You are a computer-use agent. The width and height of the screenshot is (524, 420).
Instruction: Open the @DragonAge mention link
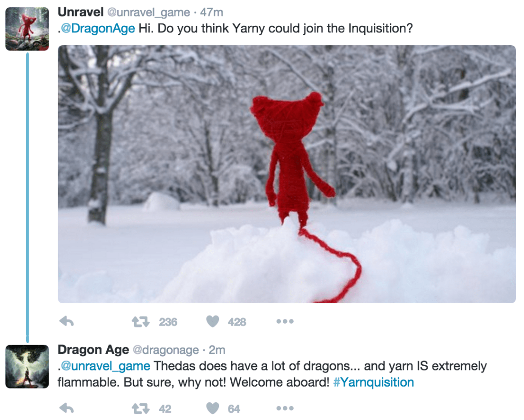click(x=98, y=29)
